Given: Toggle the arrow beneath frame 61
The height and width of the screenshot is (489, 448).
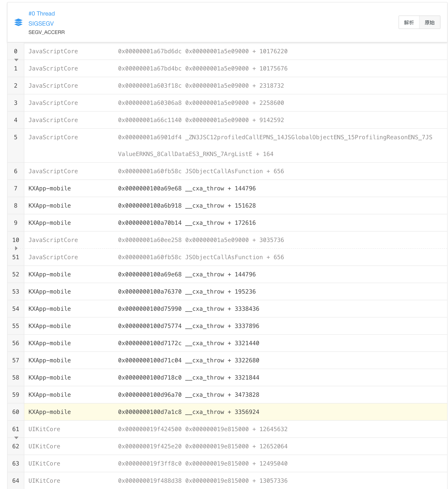Looking at the screenshot, I should tap(16, 438).
